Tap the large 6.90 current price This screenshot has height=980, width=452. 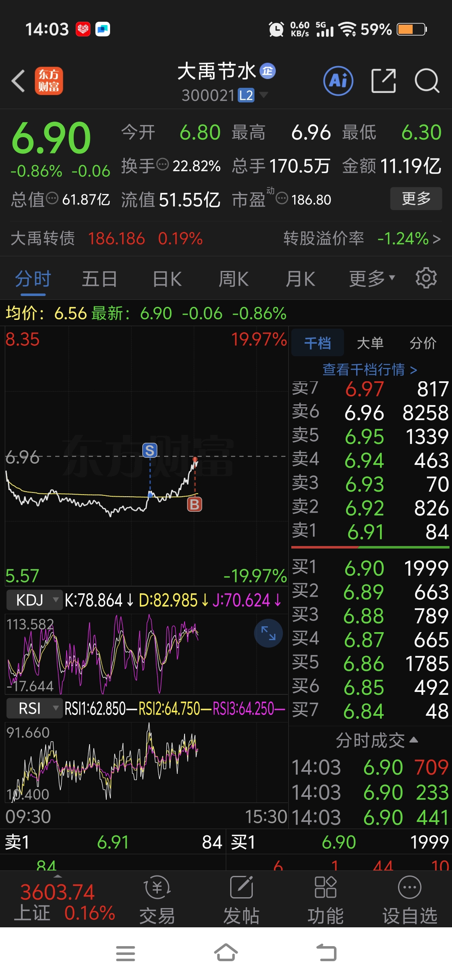(x=51, y=138)
